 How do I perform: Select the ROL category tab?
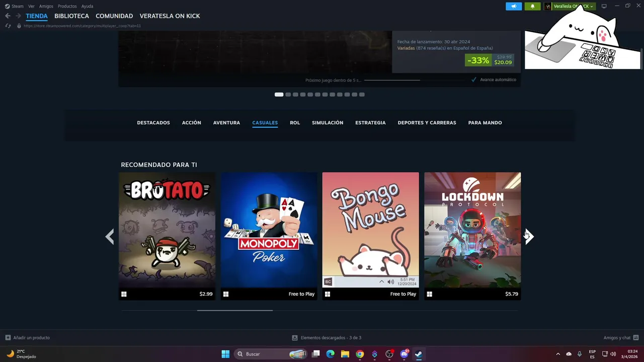click(x=295, y=123)
